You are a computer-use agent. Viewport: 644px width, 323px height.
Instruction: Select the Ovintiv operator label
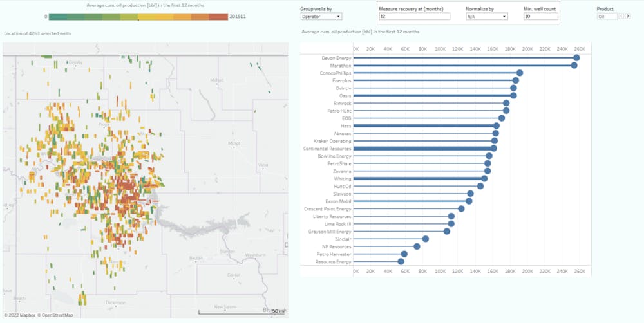343,88
